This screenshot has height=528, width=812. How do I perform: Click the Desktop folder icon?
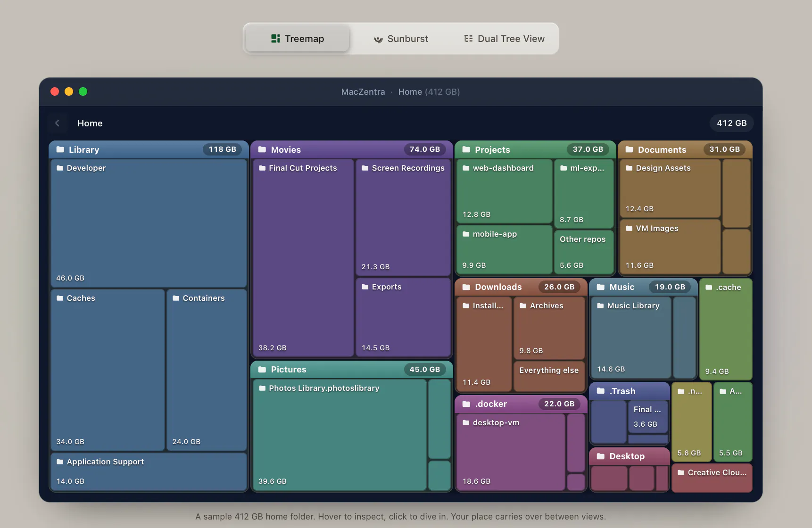point(601,456)
